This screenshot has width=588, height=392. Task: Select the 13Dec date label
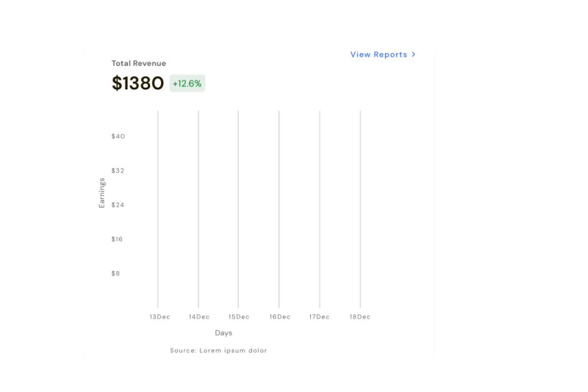tap(160, 317)
